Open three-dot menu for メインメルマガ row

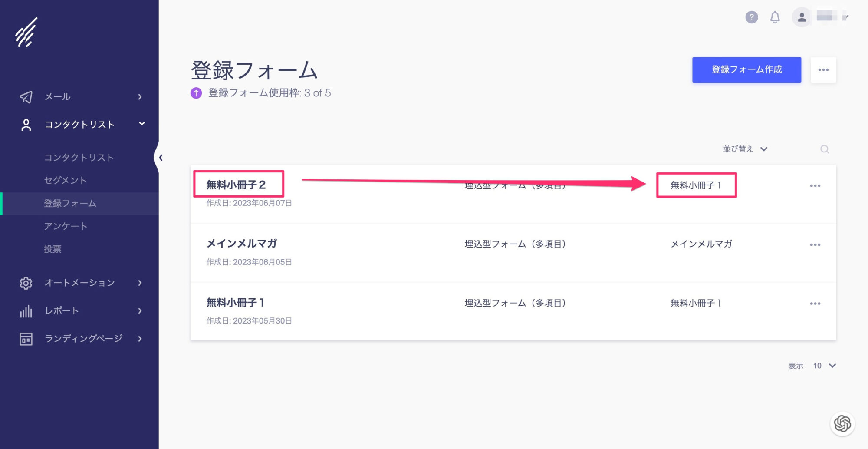[x=815, y=245]
